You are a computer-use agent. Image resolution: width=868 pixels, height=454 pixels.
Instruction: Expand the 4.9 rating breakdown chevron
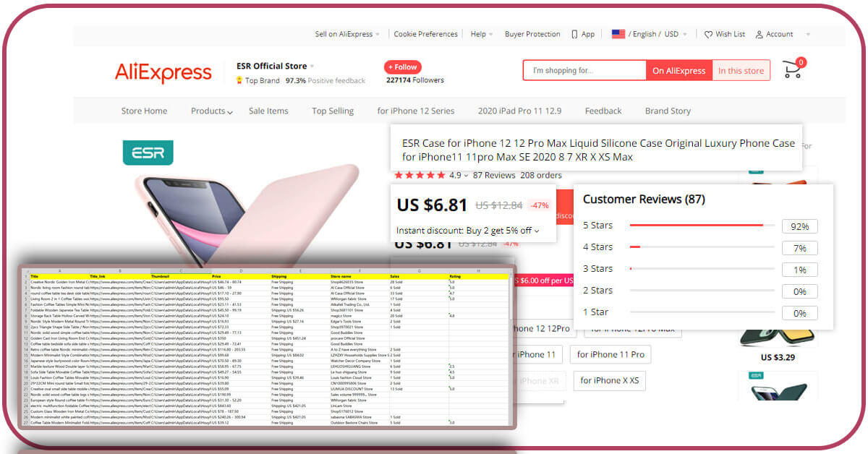(466, 176)
